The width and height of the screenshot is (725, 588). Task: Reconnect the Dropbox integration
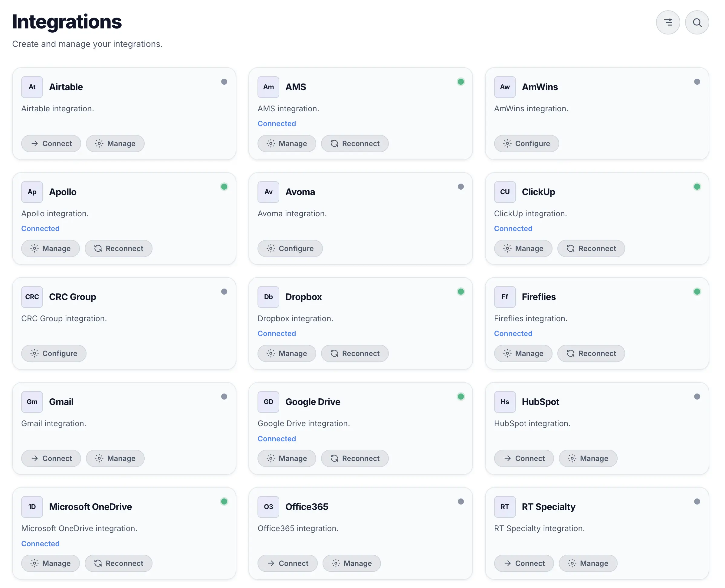click(x=355, y=353)
